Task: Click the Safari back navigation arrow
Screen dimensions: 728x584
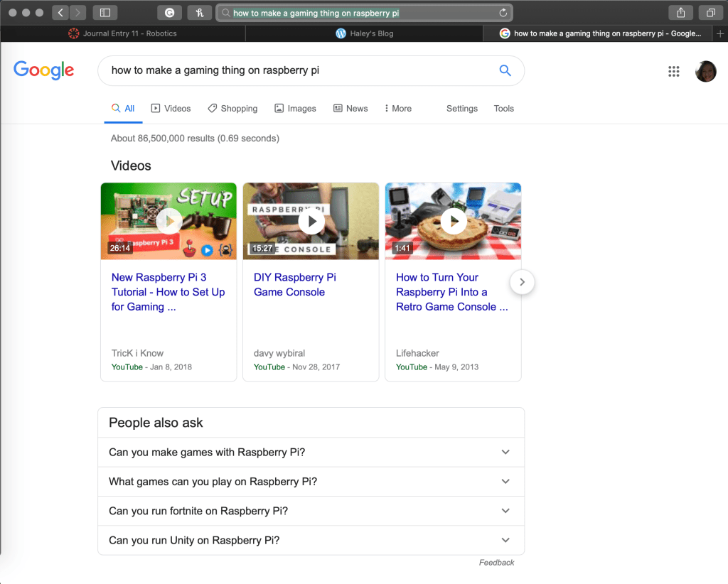Action: [x=60, y=13]
